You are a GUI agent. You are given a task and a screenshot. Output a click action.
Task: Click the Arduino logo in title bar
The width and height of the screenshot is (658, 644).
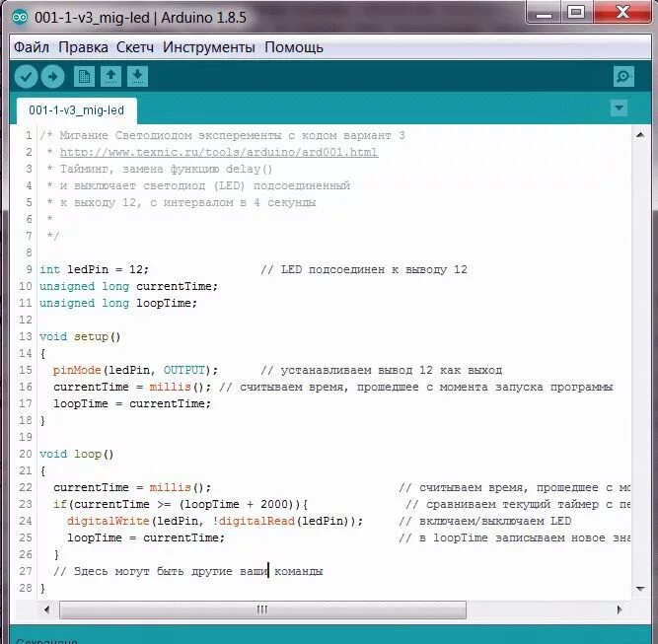pyautogui.click(x=20, y=17)
